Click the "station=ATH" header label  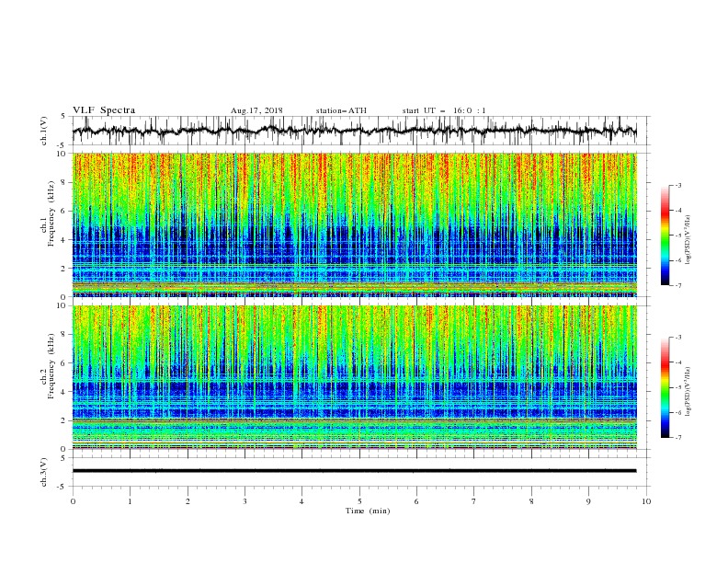point(341,110)
